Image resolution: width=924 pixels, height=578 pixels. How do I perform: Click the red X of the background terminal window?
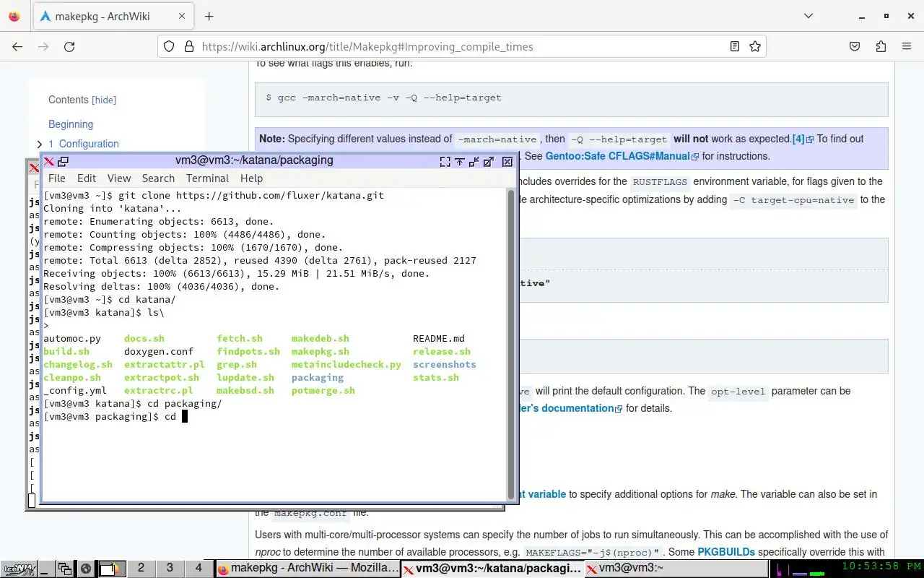(33, 168)
